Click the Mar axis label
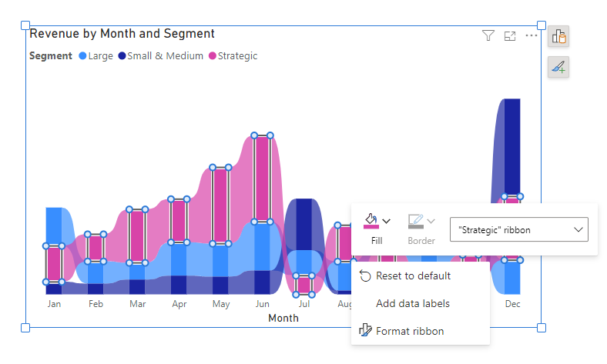This screenshot has width=607, height=364. (137, 304)
